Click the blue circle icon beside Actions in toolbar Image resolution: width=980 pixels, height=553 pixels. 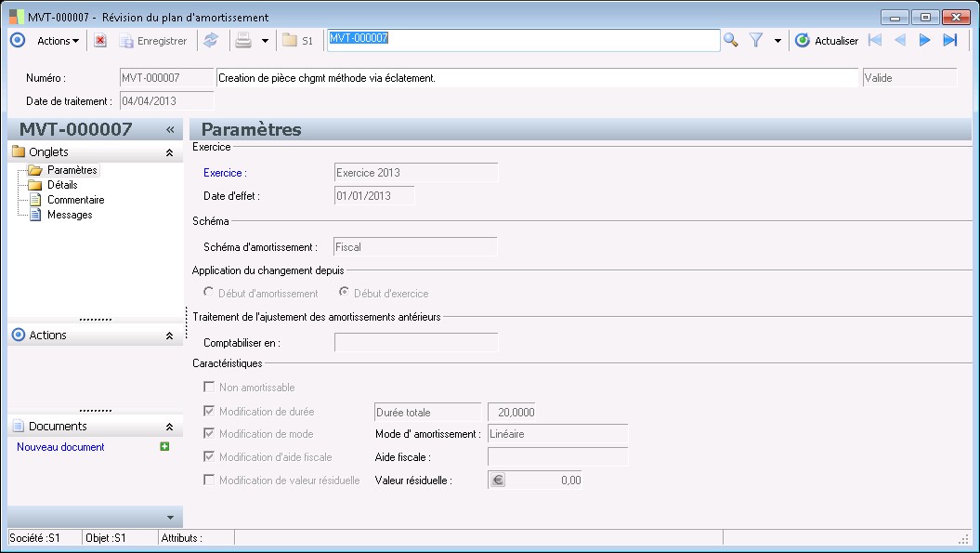(18, 41)
